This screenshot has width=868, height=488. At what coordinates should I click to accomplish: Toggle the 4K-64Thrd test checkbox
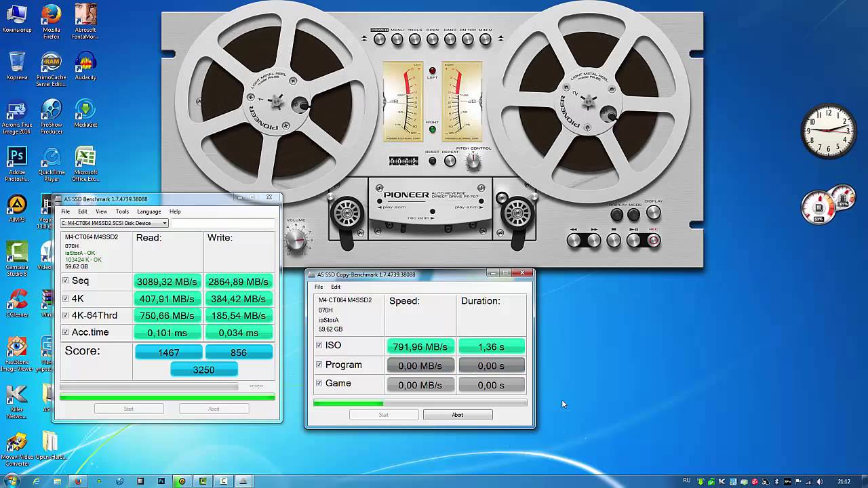(x=66, y=316)
